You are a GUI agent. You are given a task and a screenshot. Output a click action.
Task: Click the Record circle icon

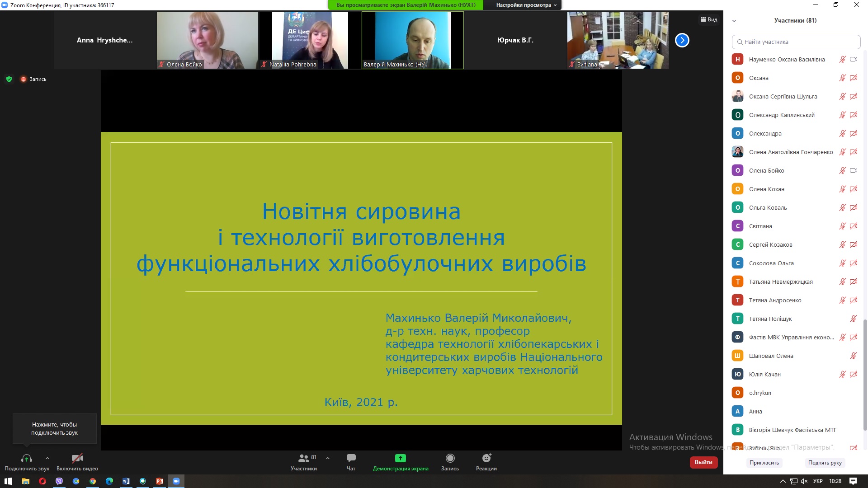click(450, 458)
